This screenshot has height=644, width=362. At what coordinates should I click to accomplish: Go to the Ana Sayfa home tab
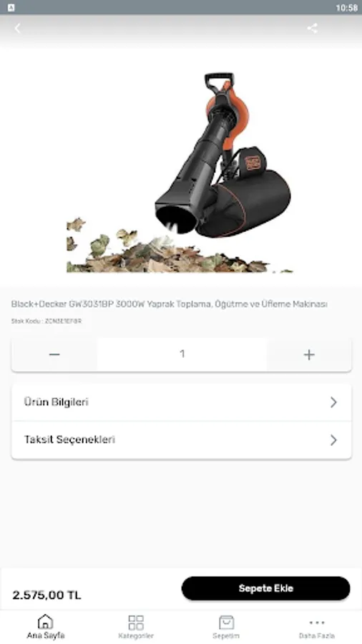46,627
